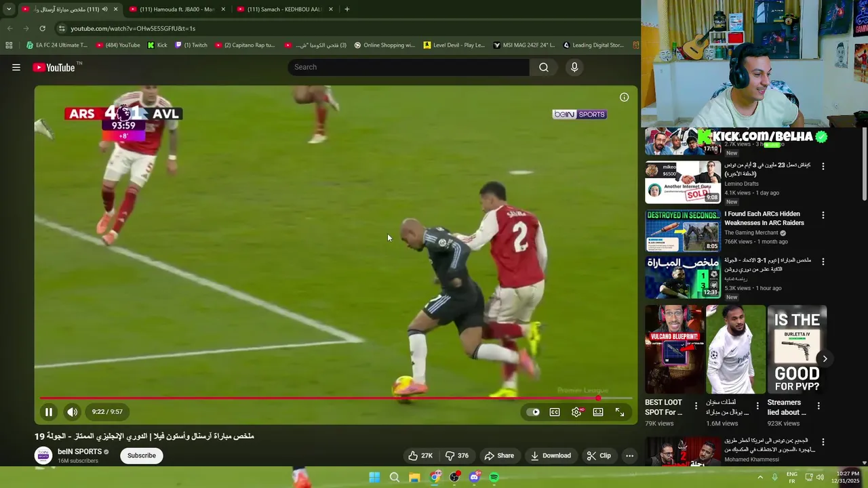The height and width of the screenshot is (488, 868).
Task: Open I Found Each ARCs Hidden Weaknesses title
Action: point(764,218)
